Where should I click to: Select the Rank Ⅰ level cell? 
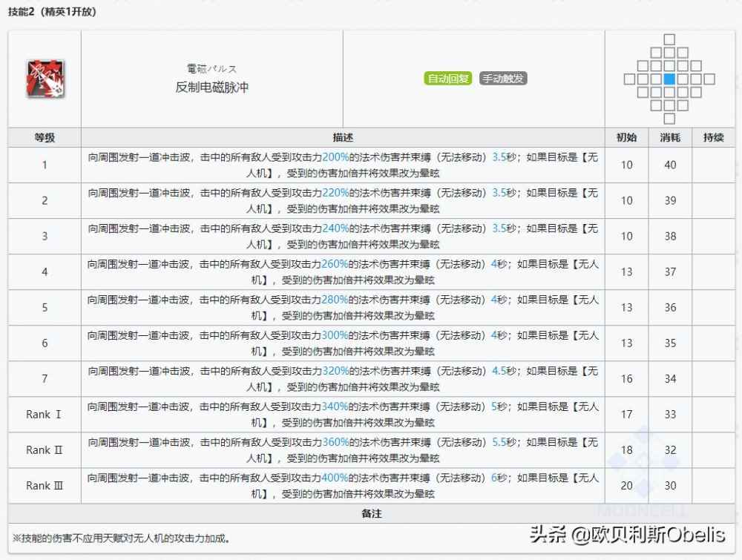(45, 415)
